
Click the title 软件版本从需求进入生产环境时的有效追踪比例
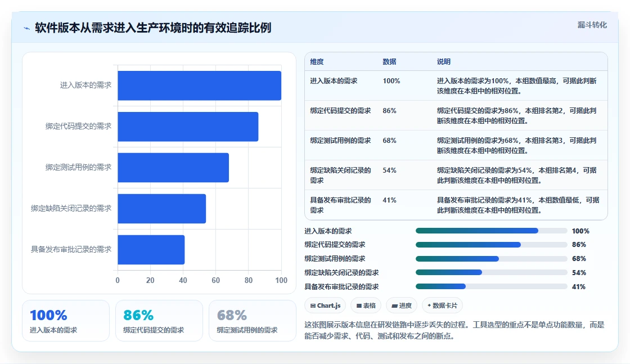coord(153,28)
